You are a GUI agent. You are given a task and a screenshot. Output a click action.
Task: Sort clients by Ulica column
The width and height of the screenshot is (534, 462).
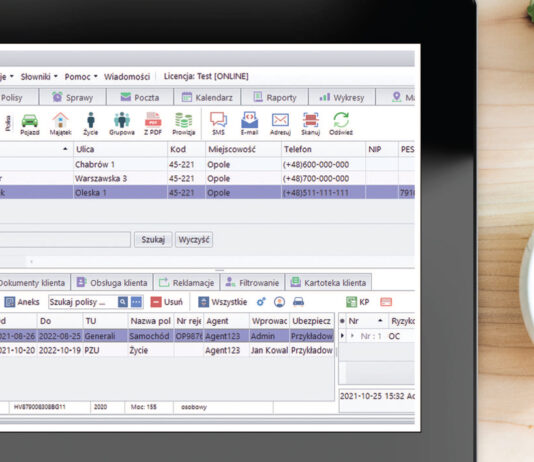coord(120,149)
